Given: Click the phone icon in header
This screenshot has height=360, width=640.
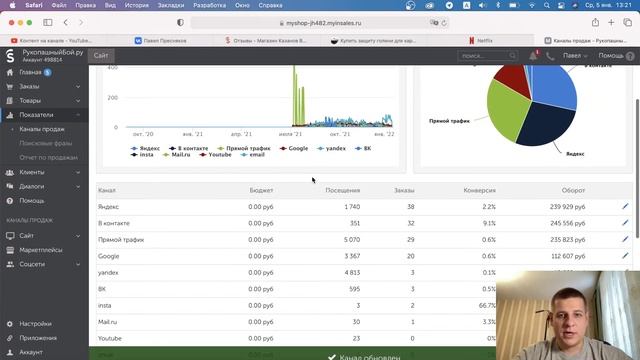Looking at the screenshot, I should [550, 56].
